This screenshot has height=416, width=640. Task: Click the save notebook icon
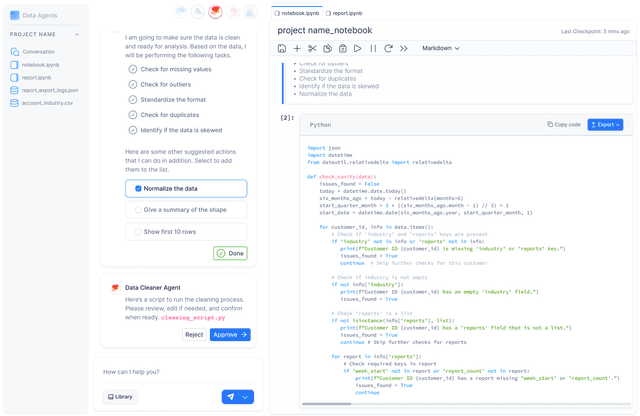282,48
